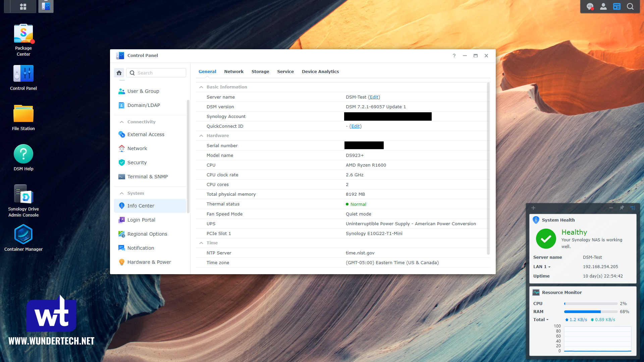
Task: Click the RAM usage bar
Action: 591,312
